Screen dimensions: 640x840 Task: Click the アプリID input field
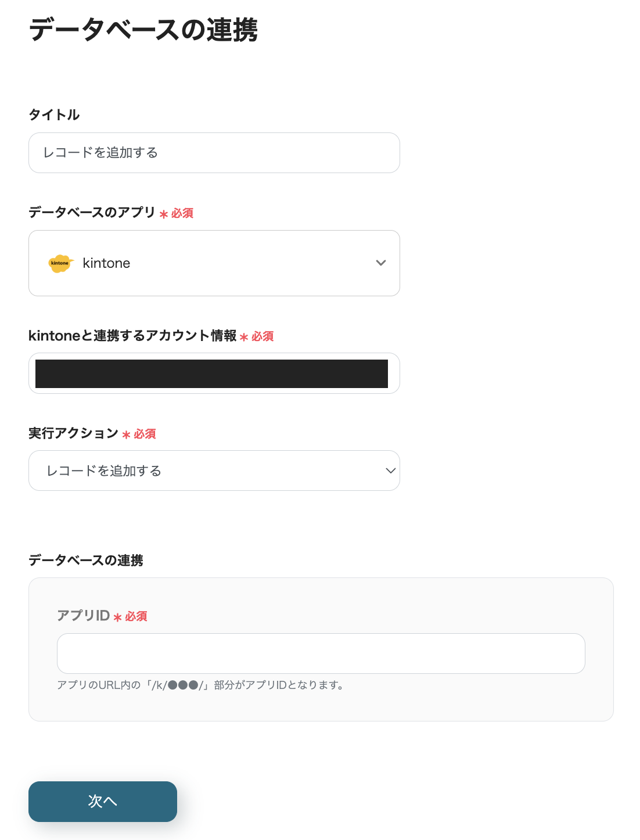click(x=321, y=654)
